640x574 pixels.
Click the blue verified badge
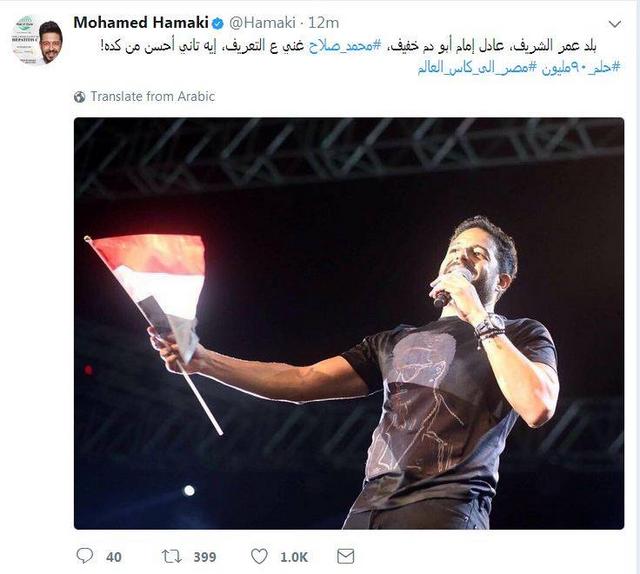point(218,24)
